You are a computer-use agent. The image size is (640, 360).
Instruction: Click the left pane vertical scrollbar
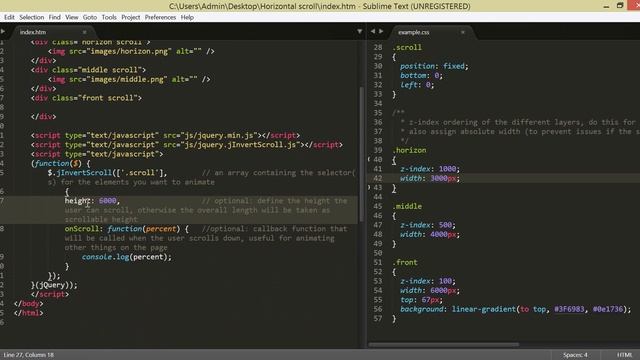[361, 155]
